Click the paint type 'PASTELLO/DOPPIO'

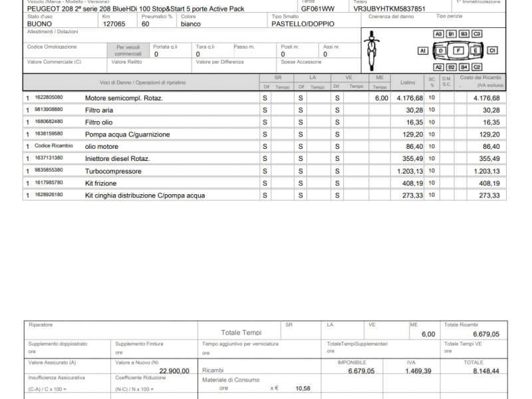pos(303,24)
